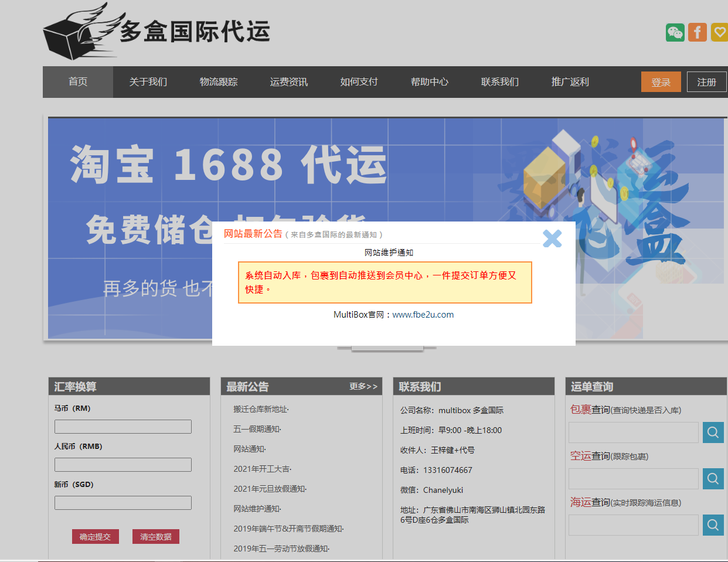Open the Facebook icon link

697,32
